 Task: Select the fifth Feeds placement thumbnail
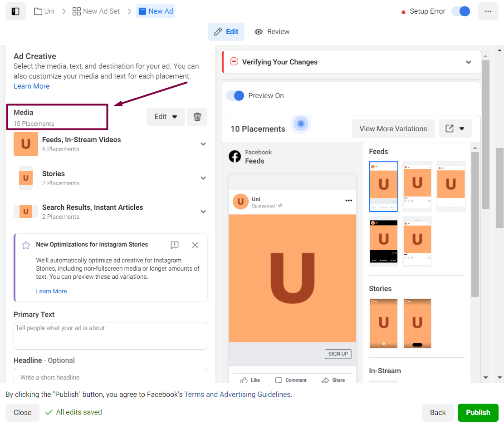[x=417, y=242]
